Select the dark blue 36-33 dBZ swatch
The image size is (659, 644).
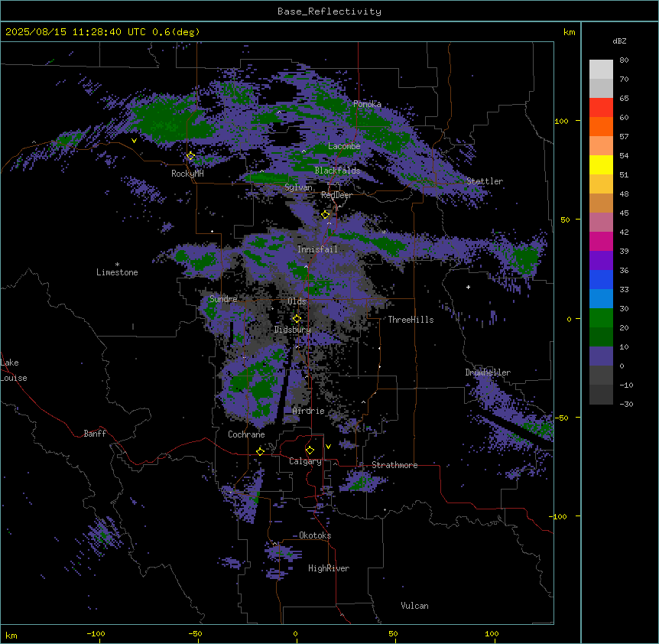[x=601, y=279]
